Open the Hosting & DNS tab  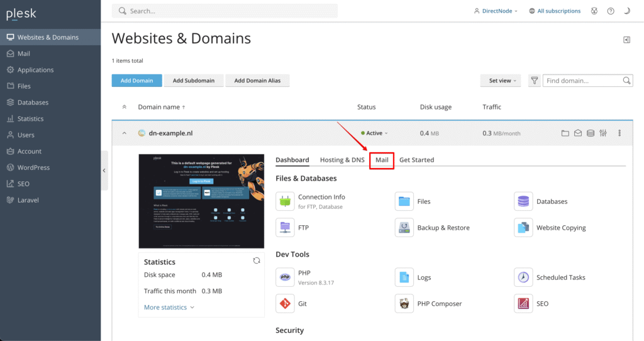[342, 160]
